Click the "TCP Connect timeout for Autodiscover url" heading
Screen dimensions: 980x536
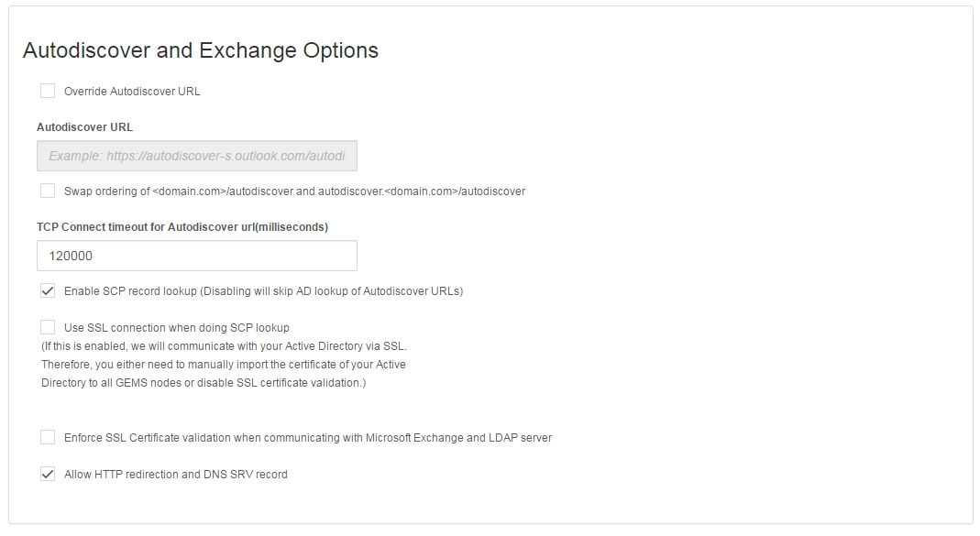click(182, 227)
